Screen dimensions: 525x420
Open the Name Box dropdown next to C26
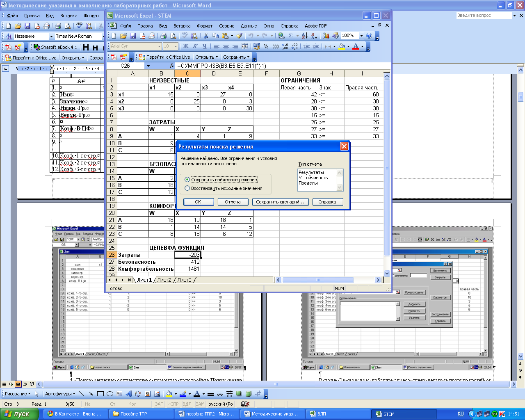click(x=148, y=66)
